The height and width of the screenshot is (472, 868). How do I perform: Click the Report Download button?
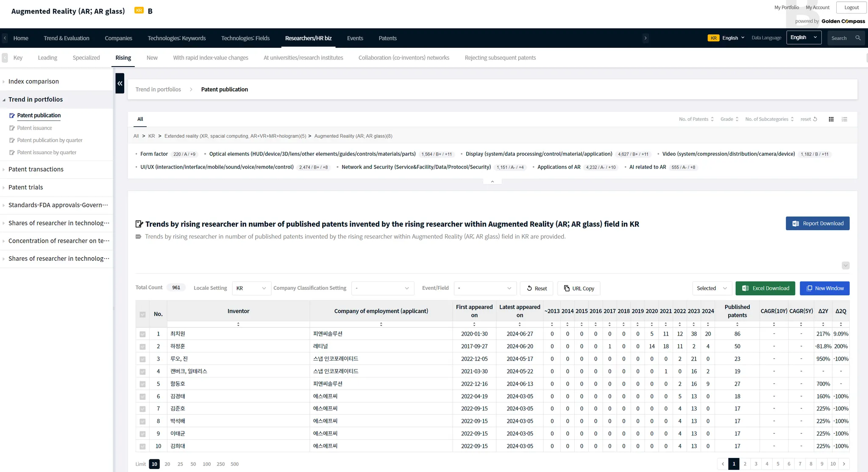click(817, 223)
